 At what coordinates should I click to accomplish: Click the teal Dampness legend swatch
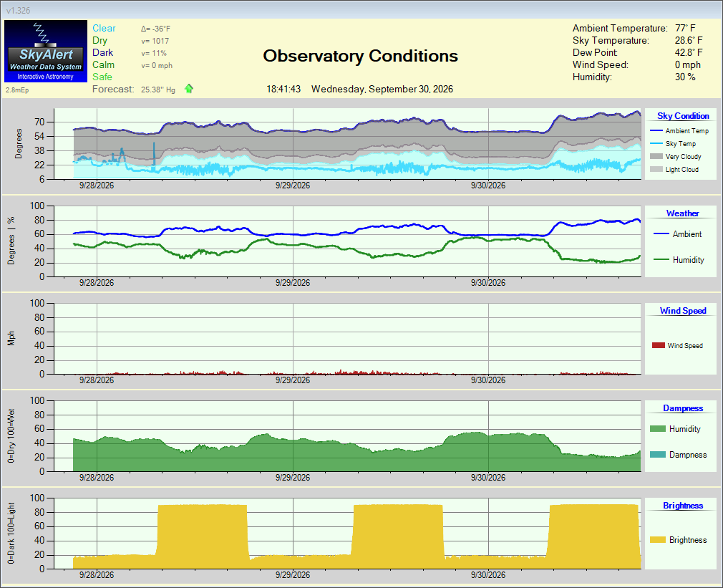(x=658, y=455)
